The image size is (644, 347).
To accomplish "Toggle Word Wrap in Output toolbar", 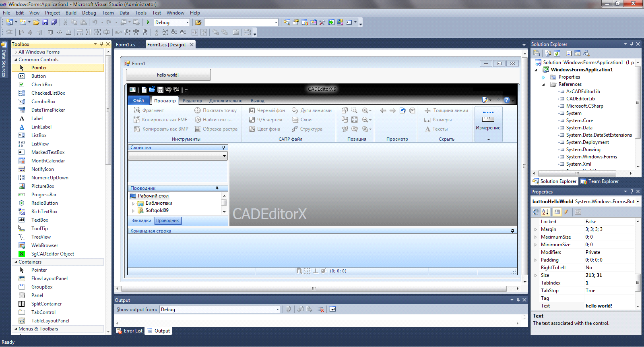I will [332, 309].
